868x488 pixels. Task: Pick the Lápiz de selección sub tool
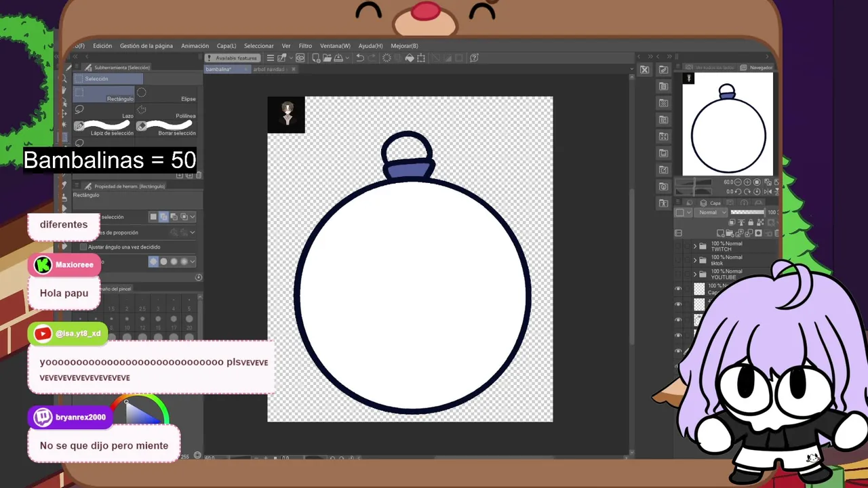tap(104, 129)
